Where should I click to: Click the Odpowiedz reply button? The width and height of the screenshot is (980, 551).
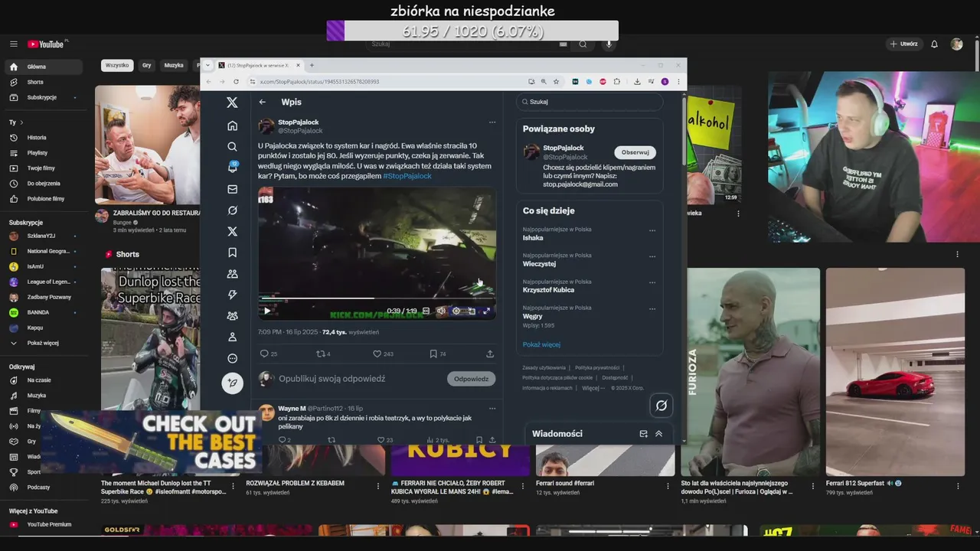[x=471, y=379]
